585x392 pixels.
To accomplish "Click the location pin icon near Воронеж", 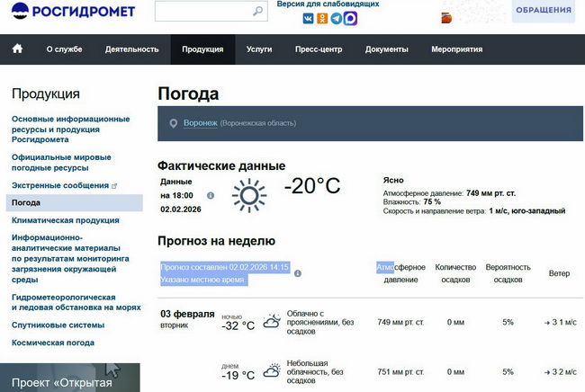I will tap(174, 123).
